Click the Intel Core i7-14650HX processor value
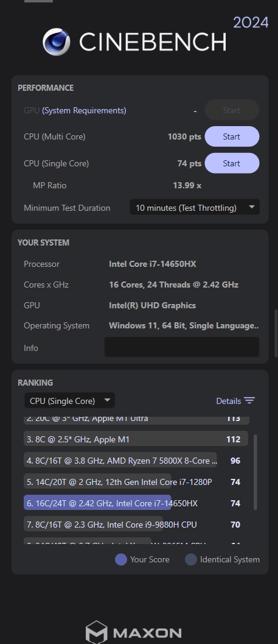 tap(153, 264)
